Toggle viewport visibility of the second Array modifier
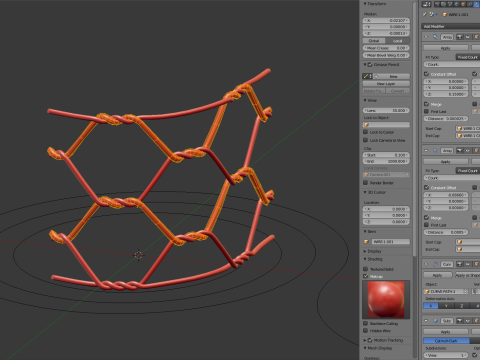Screen dimensions: 480x360 coord(468,151)
